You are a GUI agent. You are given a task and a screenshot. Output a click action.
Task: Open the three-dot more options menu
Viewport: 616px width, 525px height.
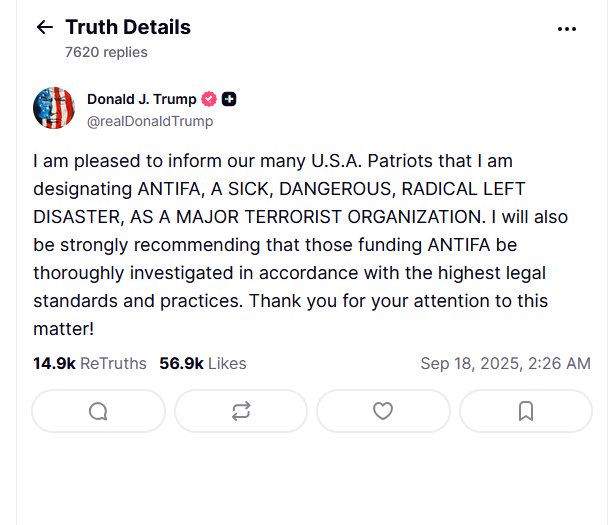[567, 29]
